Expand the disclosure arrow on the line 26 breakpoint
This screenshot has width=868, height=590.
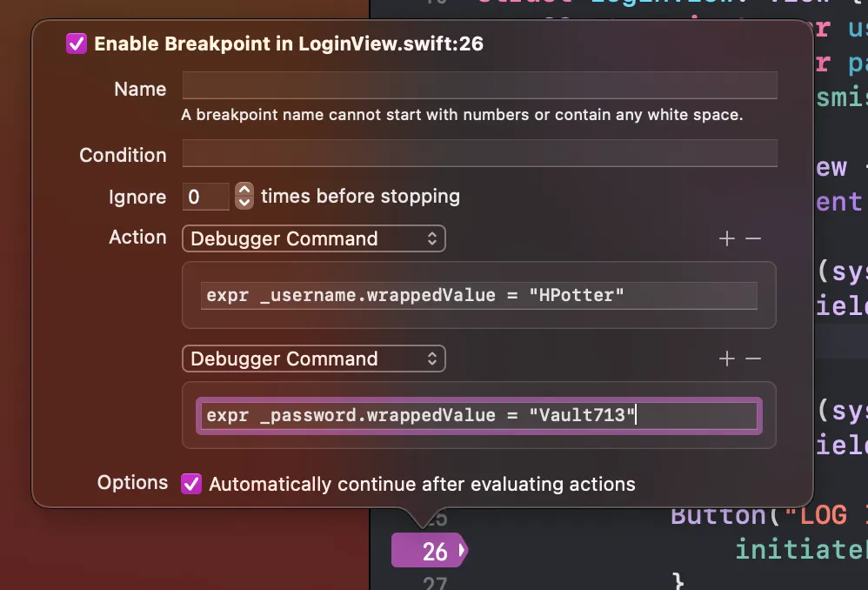(462, 551)
